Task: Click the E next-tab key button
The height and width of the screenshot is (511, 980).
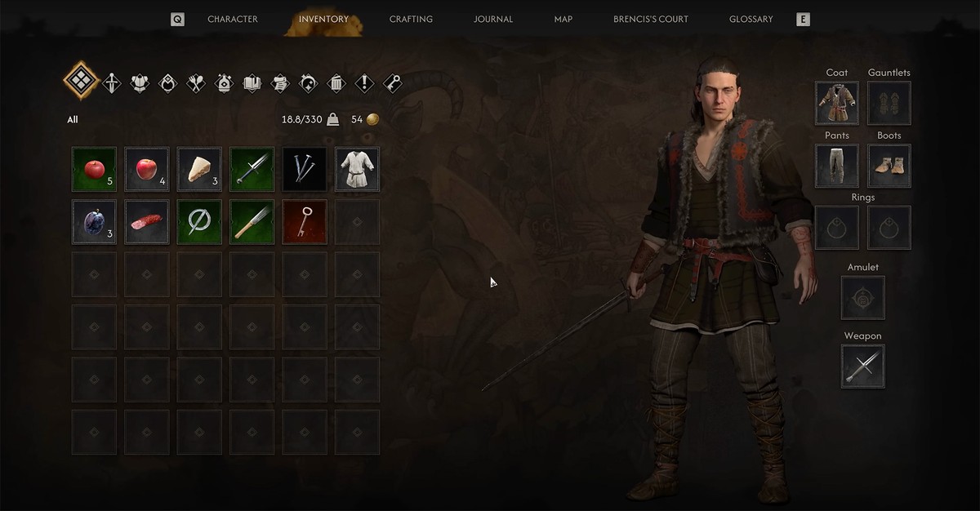Action: click(803, 19)
